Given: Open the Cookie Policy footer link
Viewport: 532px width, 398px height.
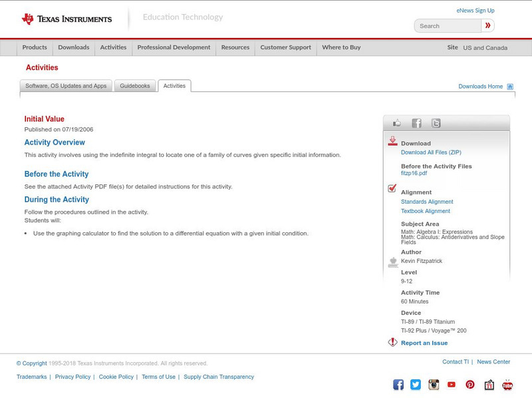Looking at the screenshot, I should tap(116, 377).
